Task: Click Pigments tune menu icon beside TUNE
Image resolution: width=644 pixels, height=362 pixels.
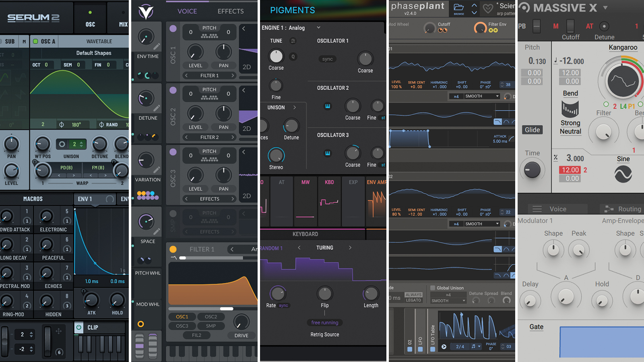Action: (x=293, y=41)
